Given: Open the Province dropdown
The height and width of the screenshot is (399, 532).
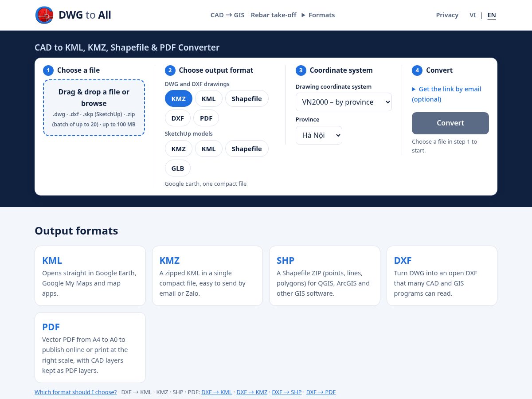Looking at the screenshot, I should pos(319,135).
